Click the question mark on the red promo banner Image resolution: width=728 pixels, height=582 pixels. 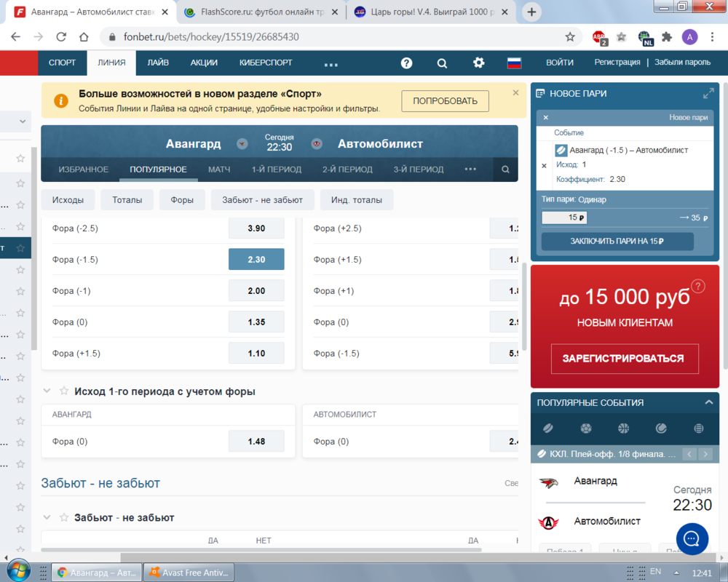tap(698, 287)
